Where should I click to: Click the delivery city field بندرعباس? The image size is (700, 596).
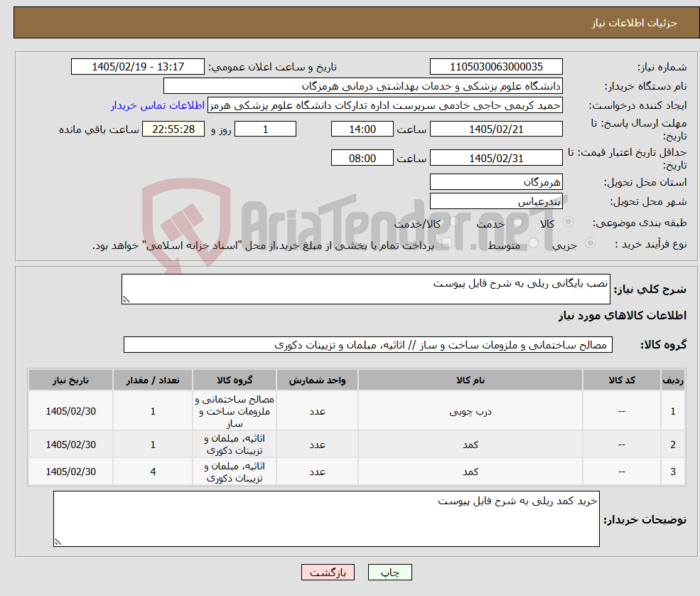tap(496, 201)
